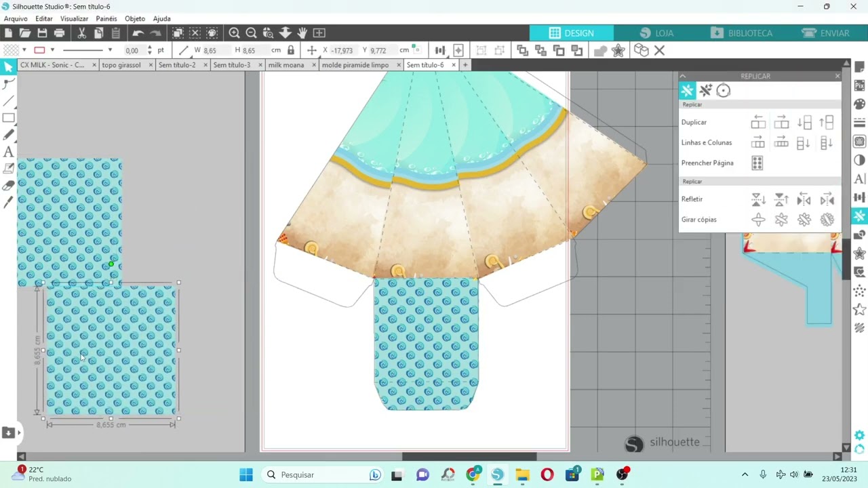Undo the last action

pyautogui.click(x=138, y=33)
